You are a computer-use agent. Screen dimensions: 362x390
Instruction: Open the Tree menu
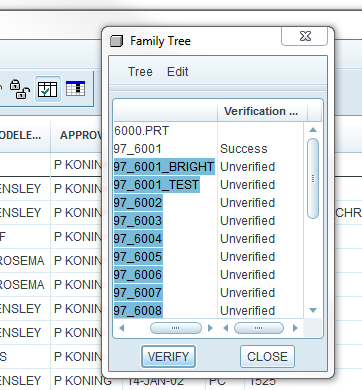pos(140,72)
